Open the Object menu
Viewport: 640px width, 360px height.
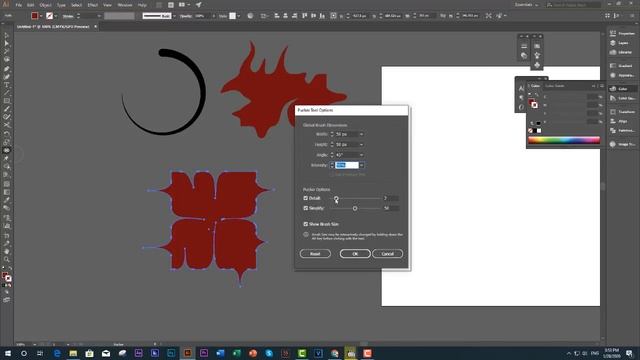click(x=45, y=5)
